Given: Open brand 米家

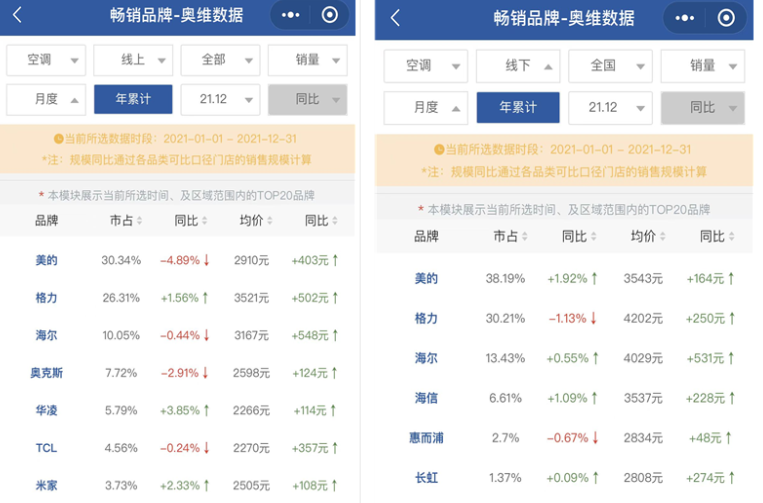Looking at the screenshot, I should [46, 485].
